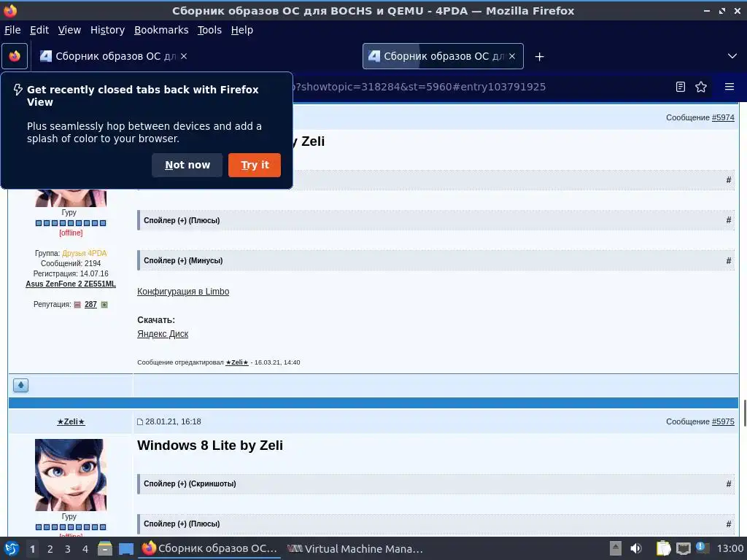Open the ★Zeli★ username link in post header
The image size is (747, 560).
(71, 421)
